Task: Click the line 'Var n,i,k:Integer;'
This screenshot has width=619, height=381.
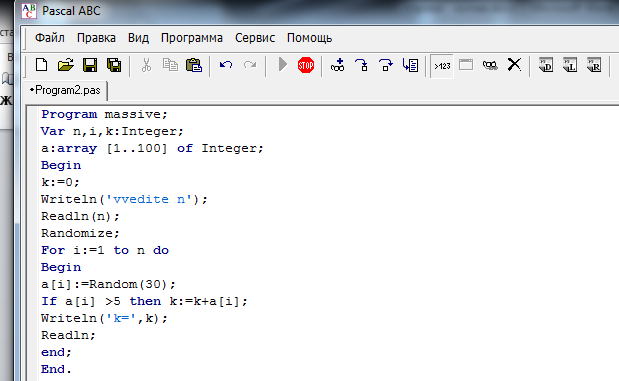Action: point(112,131)
